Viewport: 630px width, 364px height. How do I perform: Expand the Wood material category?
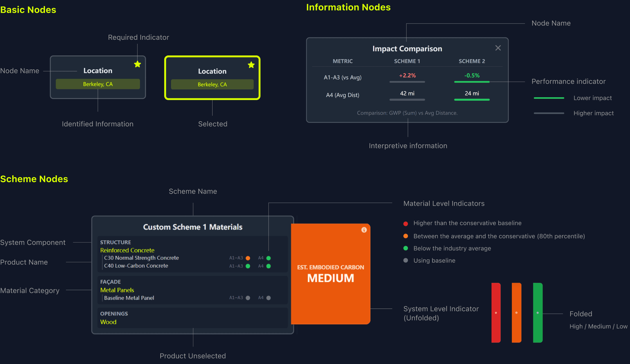pos(108,322)
